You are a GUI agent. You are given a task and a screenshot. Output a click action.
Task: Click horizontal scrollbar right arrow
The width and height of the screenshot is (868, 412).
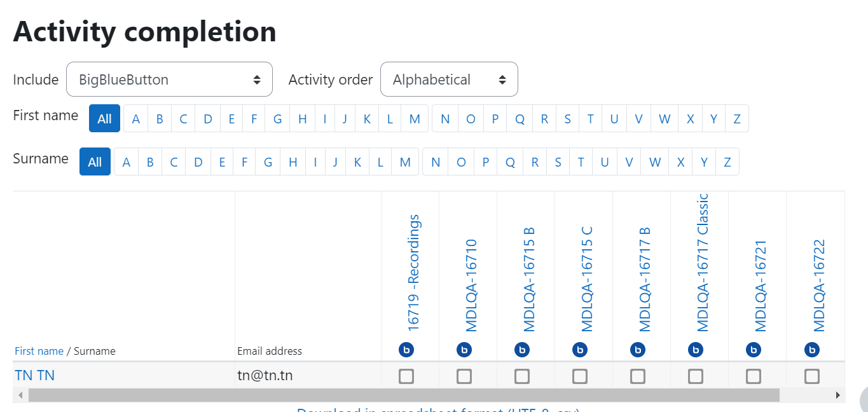[839, 395]
